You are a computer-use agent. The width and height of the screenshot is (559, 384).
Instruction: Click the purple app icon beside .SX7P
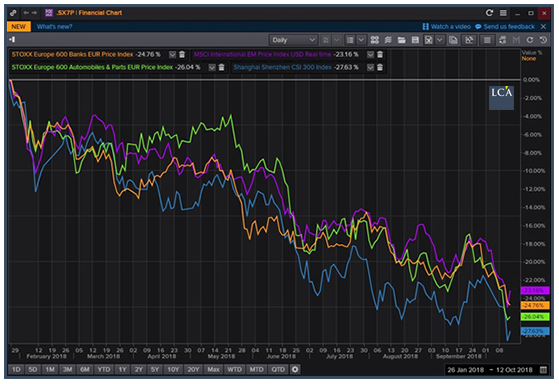49,13
